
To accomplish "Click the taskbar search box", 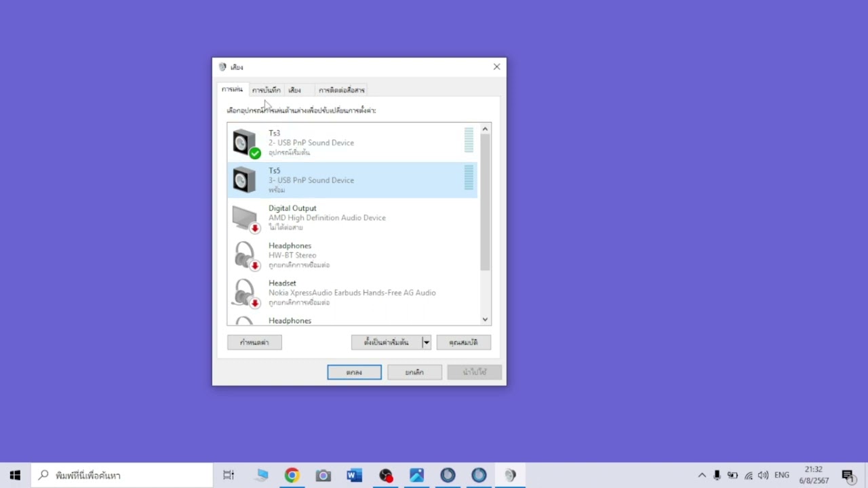I will tap(122, 475).
